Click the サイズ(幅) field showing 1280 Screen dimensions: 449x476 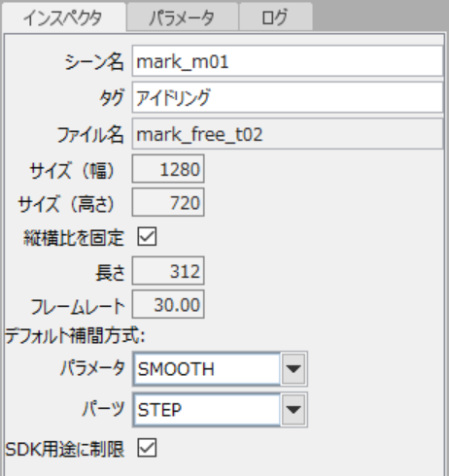point(168,169)
